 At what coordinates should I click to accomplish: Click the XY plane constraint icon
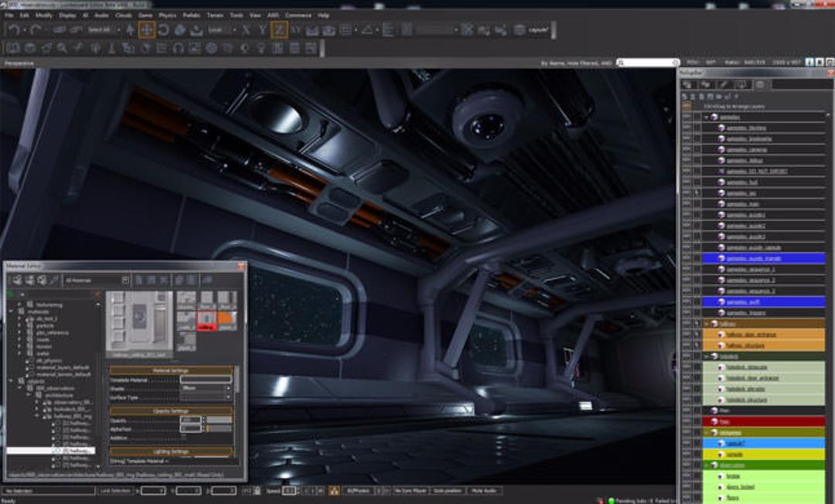click(x=295, y=30)
